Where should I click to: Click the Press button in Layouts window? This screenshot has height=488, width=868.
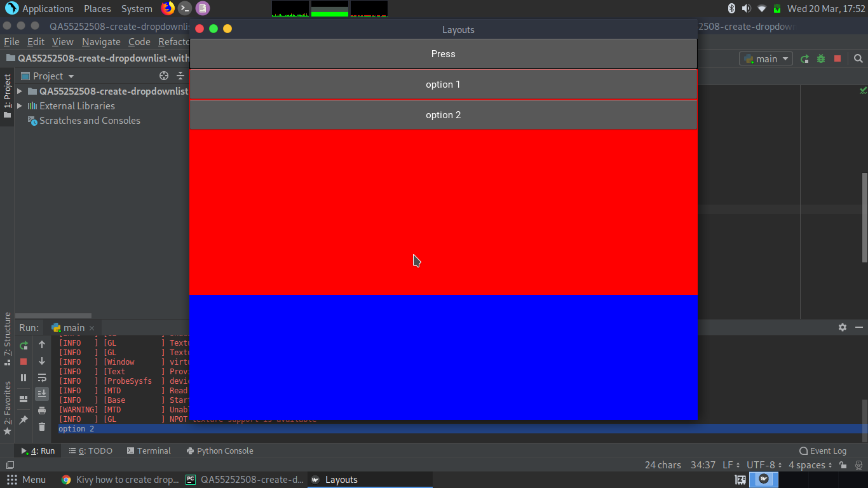tap(443, 54)
